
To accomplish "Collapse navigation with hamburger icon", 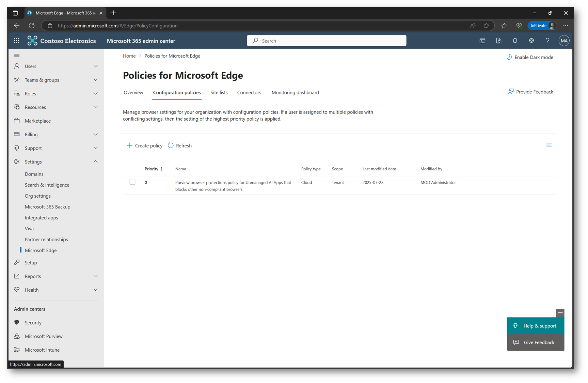I will (x=17, y=55).
